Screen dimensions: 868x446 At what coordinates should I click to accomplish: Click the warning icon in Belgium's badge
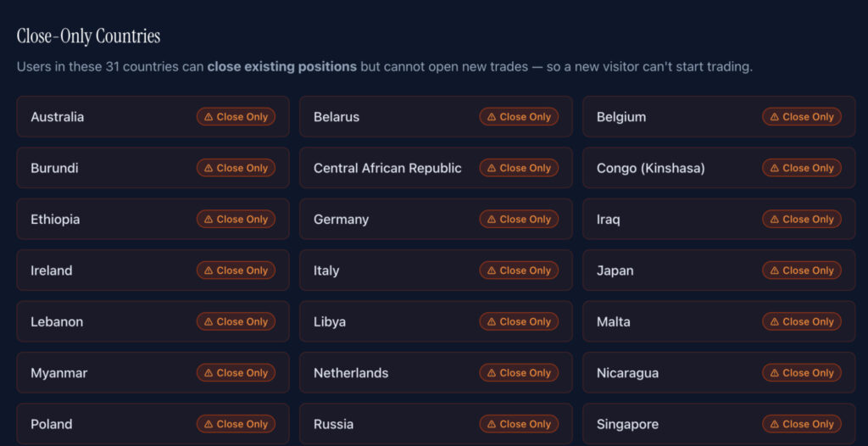pyautogui.click(x=775, y=117)
